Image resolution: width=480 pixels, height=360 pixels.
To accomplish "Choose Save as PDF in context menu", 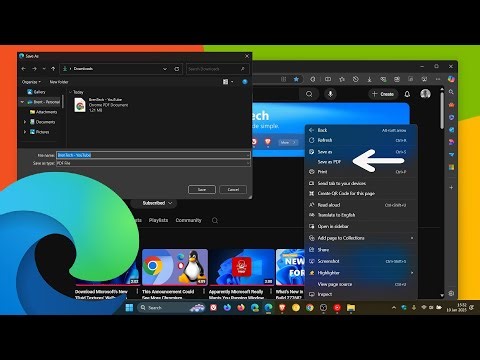I will [362, 162].
